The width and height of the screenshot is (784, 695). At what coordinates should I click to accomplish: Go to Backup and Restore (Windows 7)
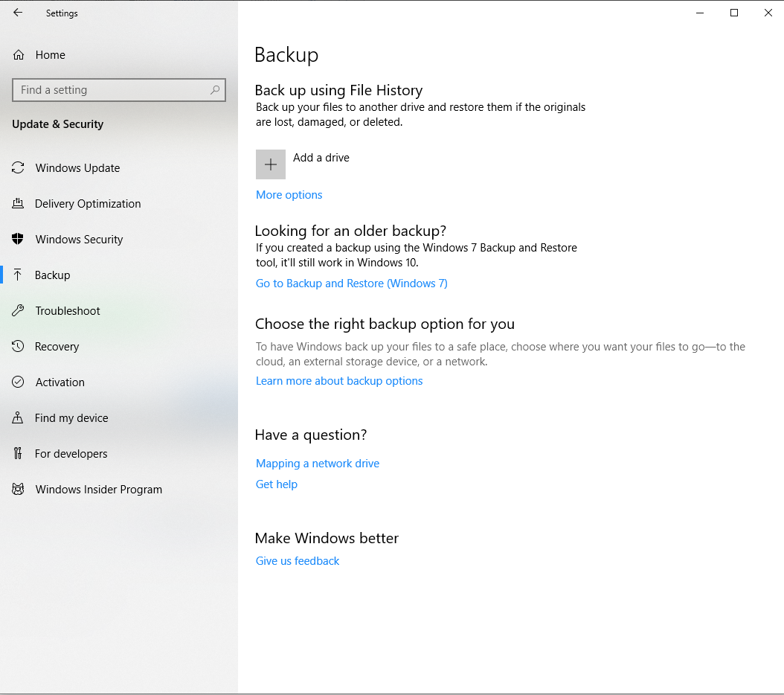coord(351,284)
